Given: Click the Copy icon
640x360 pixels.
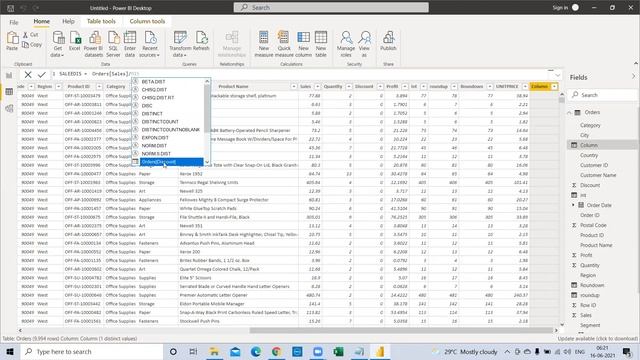Looking at the screenshot, I should pyautogui.click(x=32, y=44).
